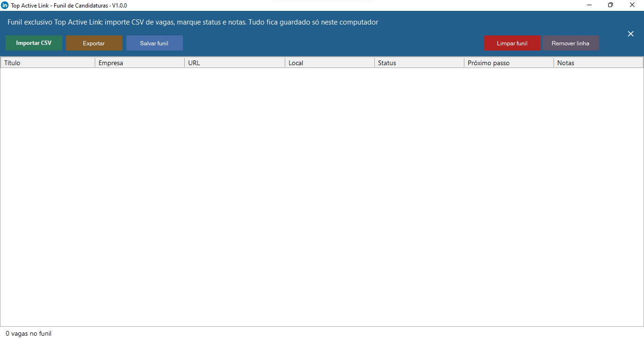The width and height of the screenshot is (644, 339).
Task: Dismiss the blue banner with the X
Action: 631,34
